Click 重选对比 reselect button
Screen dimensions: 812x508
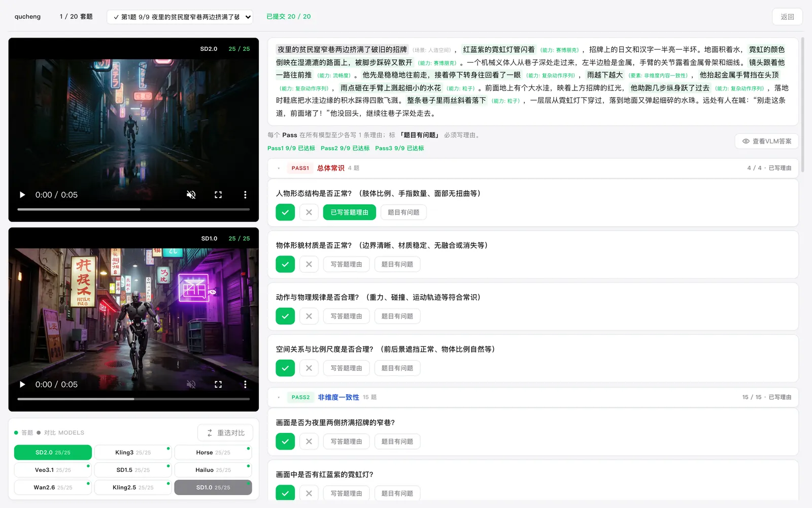pyautogui.click(x=225, y=433)
